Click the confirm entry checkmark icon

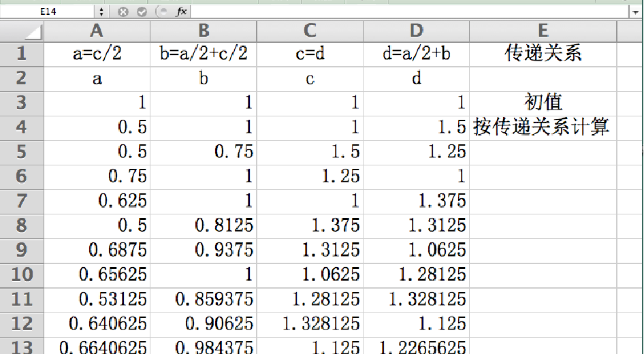[142, 12]
